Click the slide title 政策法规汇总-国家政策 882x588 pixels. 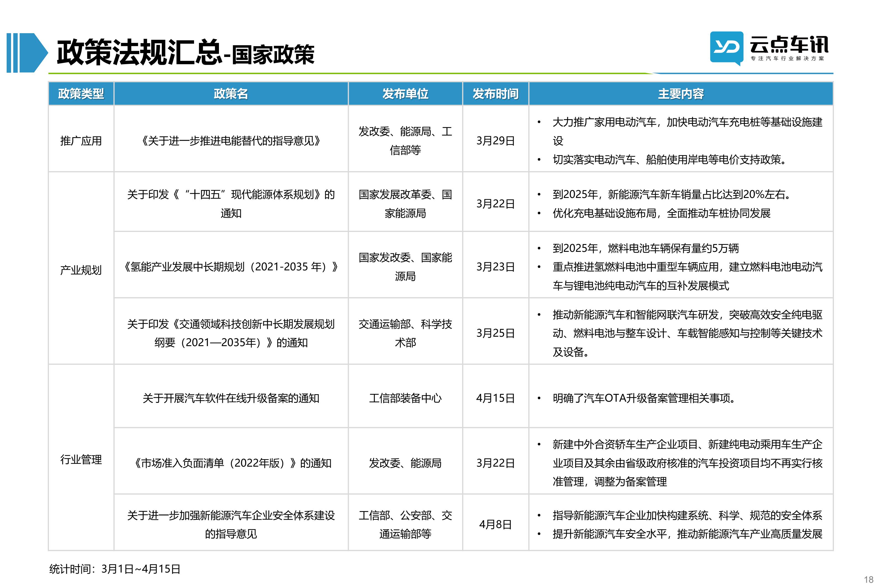[x=185, y=53]
